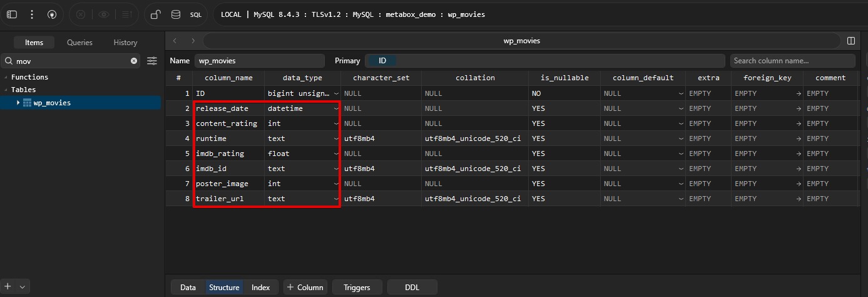The width and height of the screenshot is (868, 297).
Task: Open chevron dropdown beside sidebar plus
Action: 23,286
